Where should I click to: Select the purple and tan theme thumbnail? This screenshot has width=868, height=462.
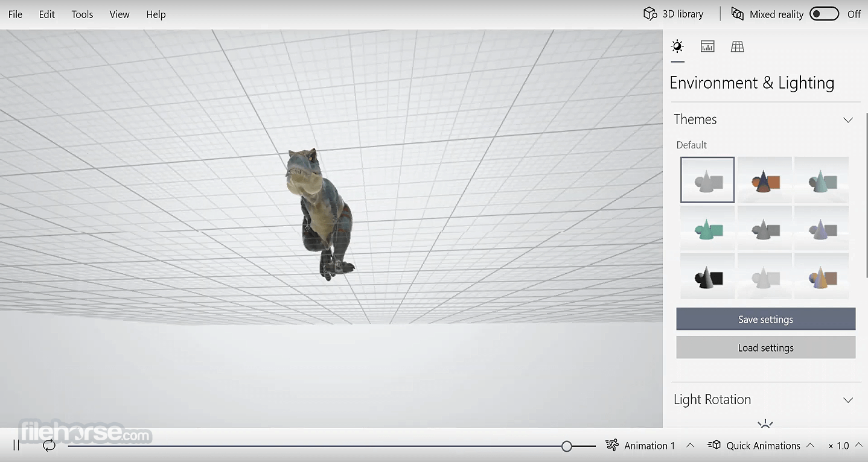(x=822, y=276)
